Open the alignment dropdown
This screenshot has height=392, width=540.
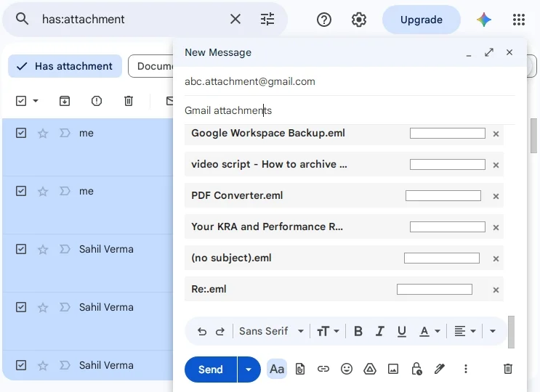465,332
